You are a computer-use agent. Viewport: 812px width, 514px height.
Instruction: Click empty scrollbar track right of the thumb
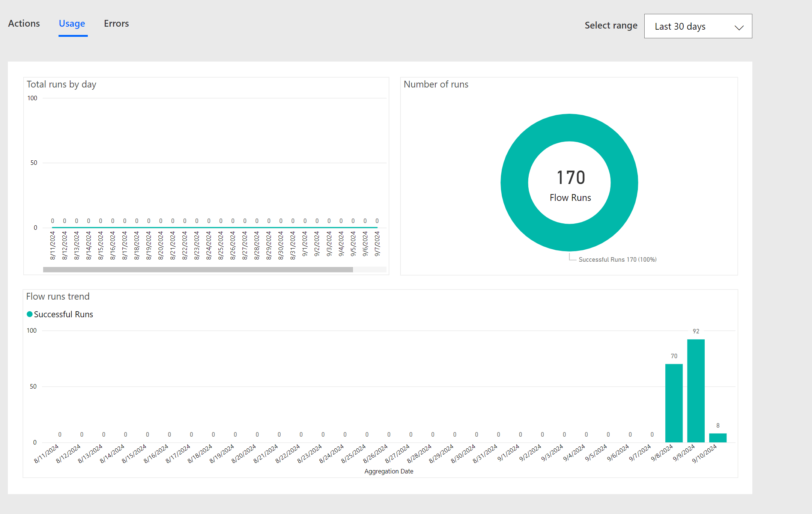(370, 270)
